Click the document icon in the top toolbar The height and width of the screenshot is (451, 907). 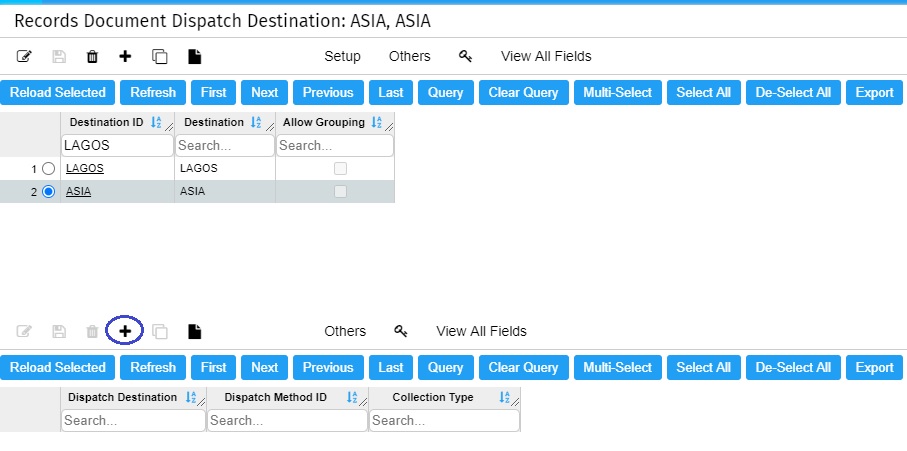pyautogui.click(x=195, y=56)
